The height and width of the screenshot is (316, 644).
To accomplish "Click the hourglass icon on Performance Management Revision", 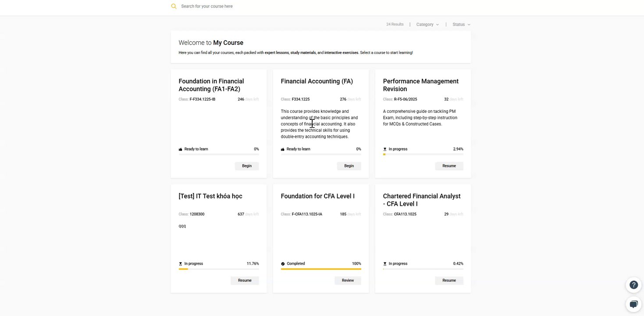I will 385,149.
